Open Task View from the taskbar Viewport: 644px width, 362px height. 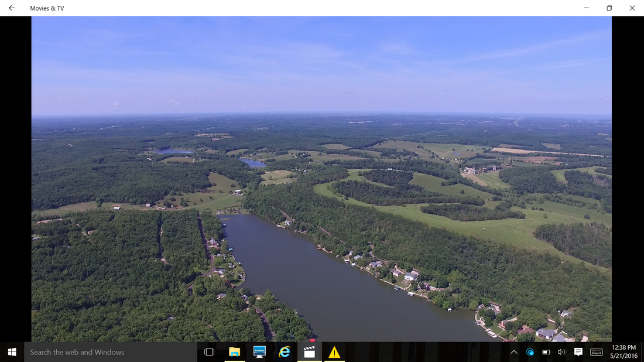pos(209,352)
